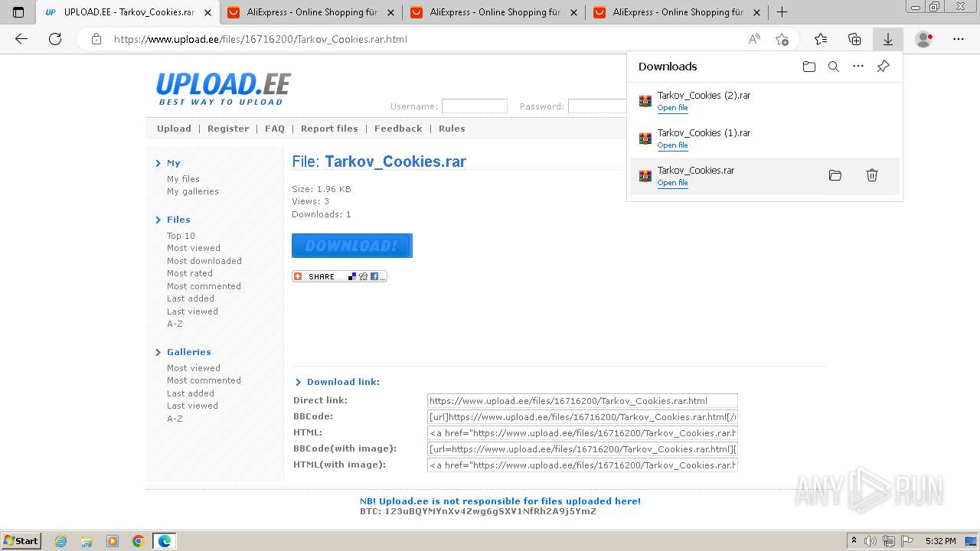Delete the Tarkov_Cookies.rar download
Screen dimensions: 980x551
point(871,175)
